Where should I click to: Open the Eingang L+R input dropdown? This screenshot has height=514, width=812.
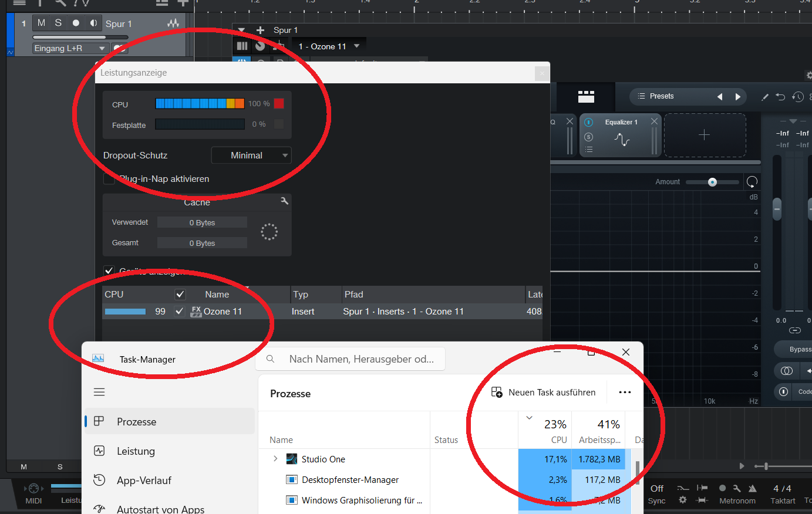[70, 48]
